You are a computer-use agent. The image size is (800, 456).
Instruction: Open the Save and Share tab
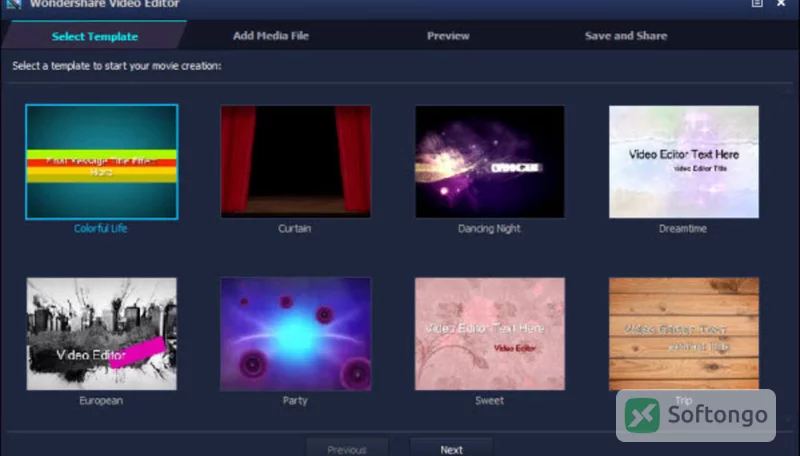point(626,36)
